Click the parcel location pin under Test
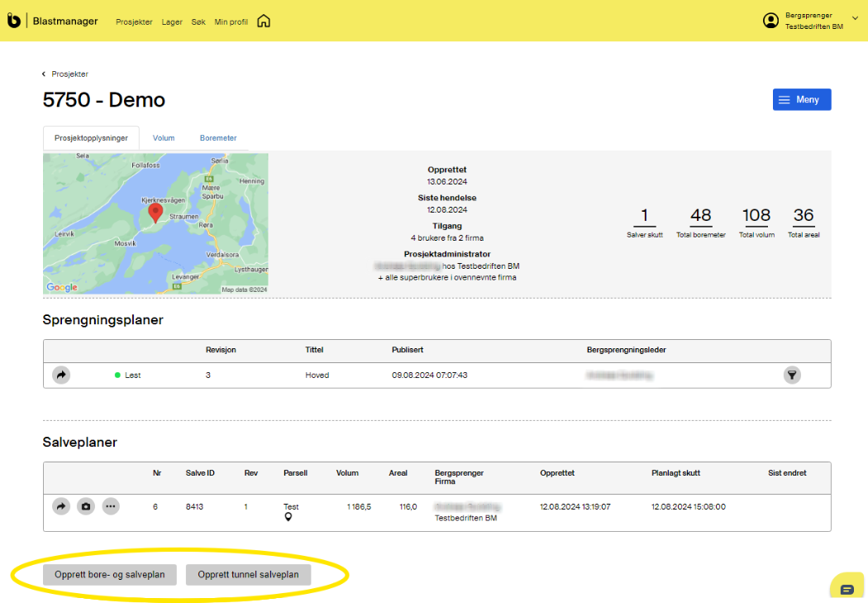 [289, 518]
